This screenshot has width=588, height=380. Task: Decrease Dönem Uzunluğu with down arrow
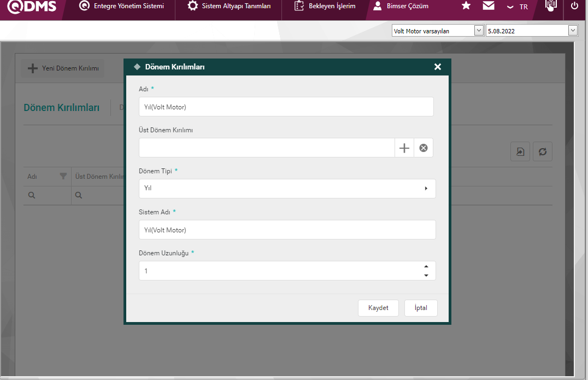pyautogui.click(x=426, y=275)
